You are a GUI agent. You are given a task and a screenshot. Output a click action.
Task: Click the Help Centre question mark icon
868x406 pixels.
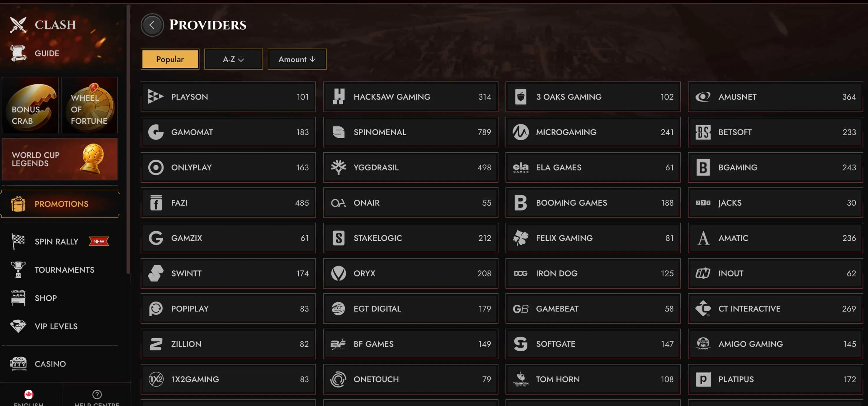pyautogui.click(x=97, y=394)
